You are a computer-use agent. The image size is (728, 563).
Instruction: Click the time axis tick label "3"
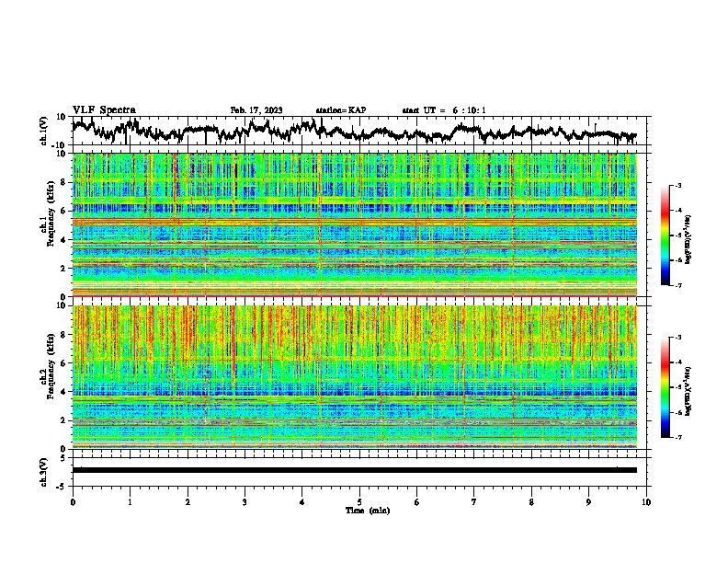(x=245, y=502)
